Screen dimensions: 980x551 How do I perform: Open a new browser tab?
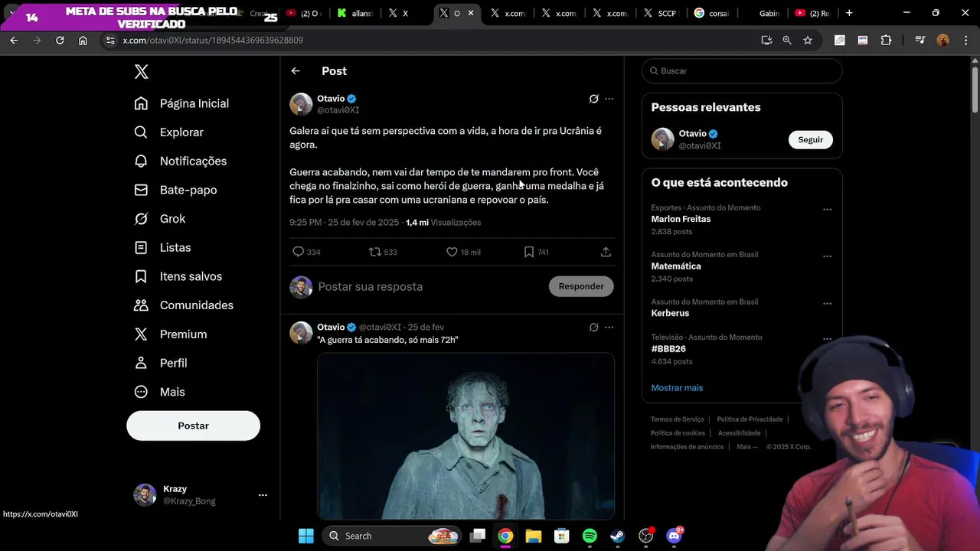click(x=849, y=13)
